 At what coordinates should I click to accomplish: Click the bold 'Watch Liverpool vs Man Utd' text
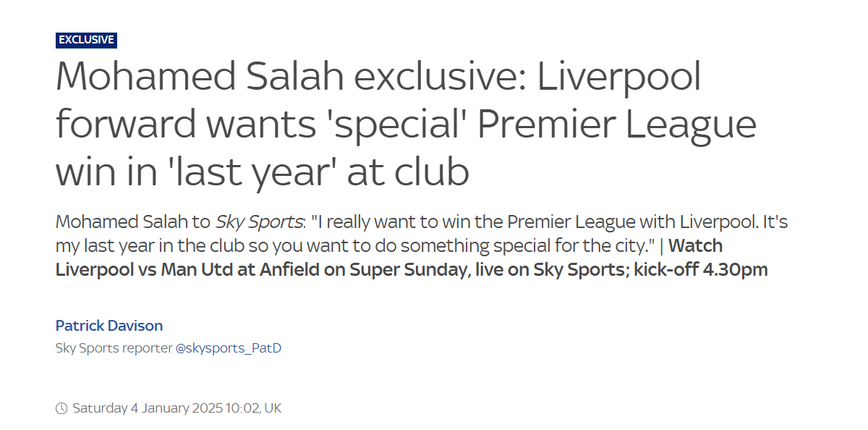tap(389, 258)
